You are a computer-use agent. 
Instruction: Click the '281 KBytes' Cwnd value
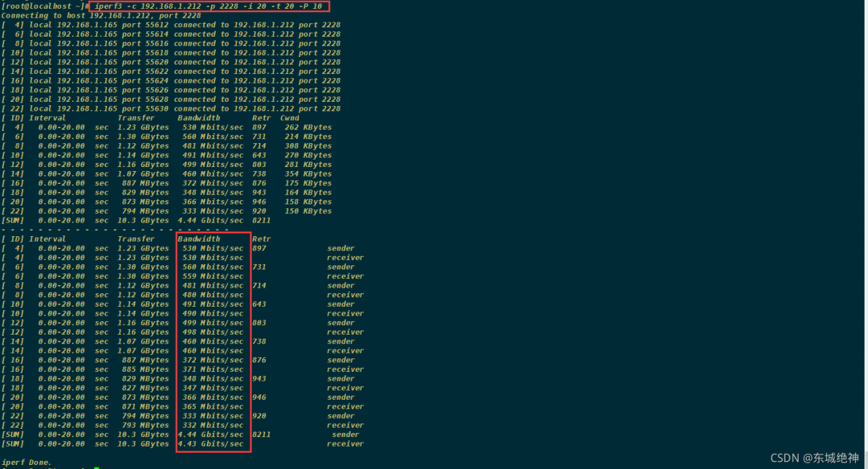pos(309,164)
